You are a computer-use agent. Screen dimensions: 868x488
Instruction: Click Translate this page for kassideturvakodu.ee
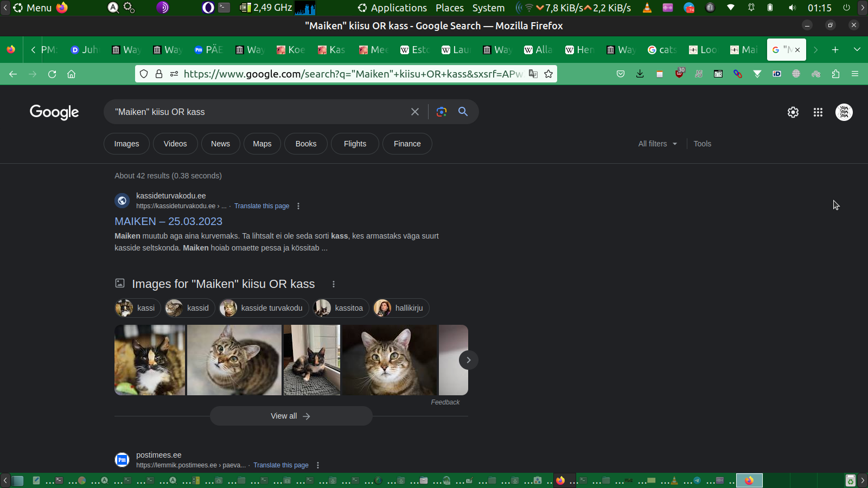261,206
